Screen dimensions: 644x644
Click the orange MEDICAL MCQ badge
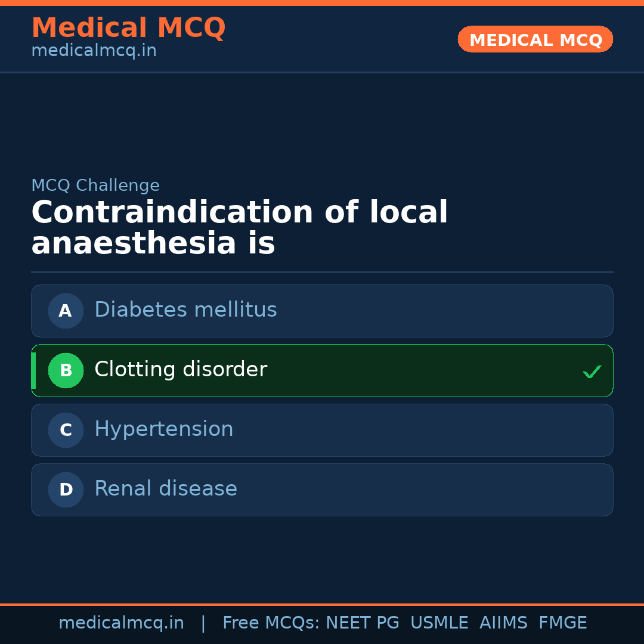tap(535, 39)
